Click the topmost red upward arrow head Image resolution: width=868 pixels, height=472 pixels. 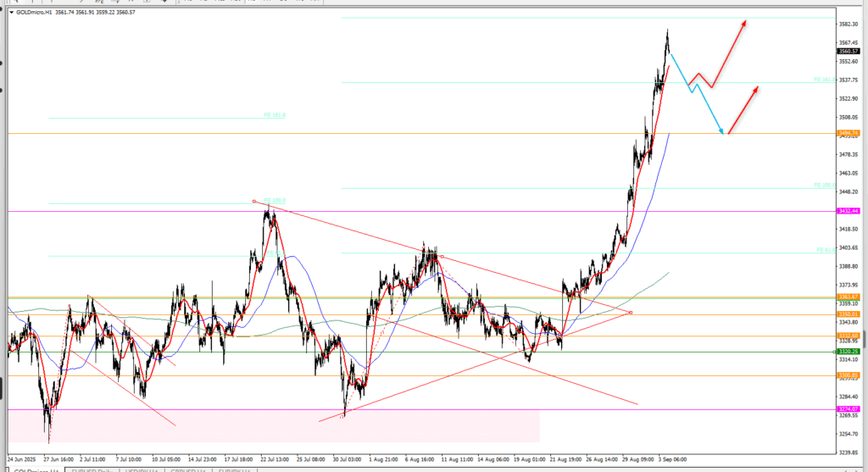[744, 23]
